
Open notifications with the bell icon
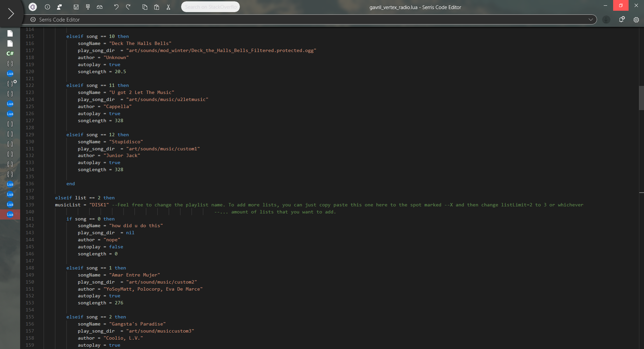622,19
